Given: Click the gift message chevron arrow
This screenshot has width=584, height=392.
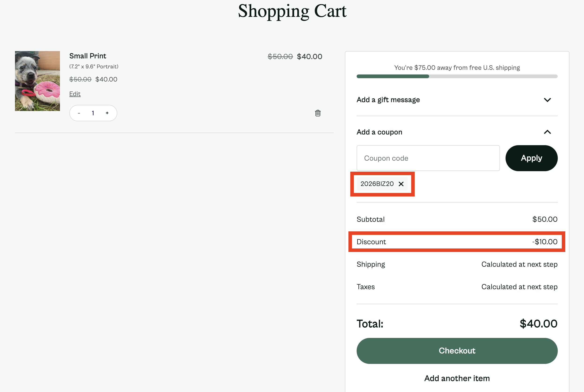Looking at the screenshot, I should (x=547, y=100).
